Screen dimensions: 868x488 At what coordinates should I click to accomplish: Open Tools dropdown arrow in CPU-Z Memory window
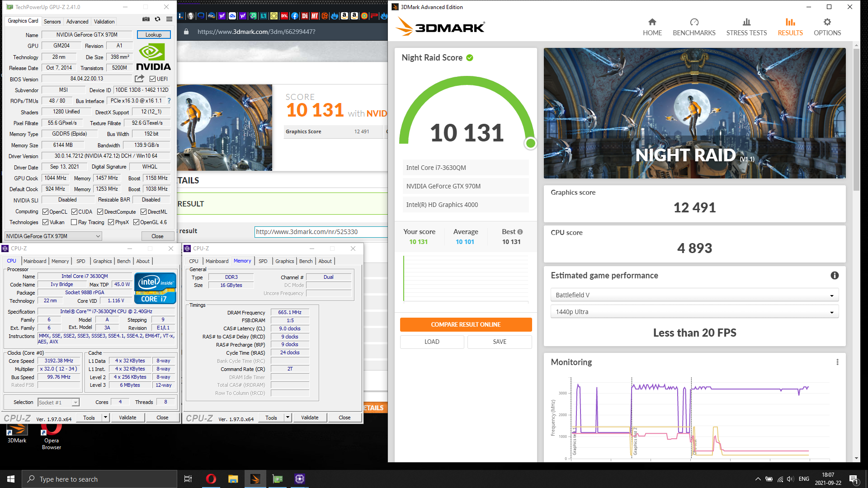[x=288, y=418]
